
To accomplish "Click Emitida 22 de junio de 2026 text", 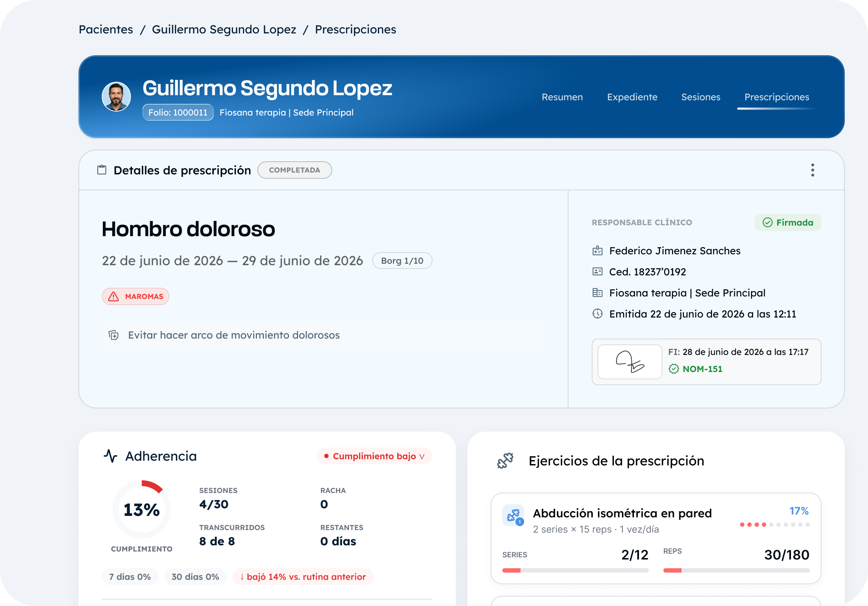I will 703,314.
